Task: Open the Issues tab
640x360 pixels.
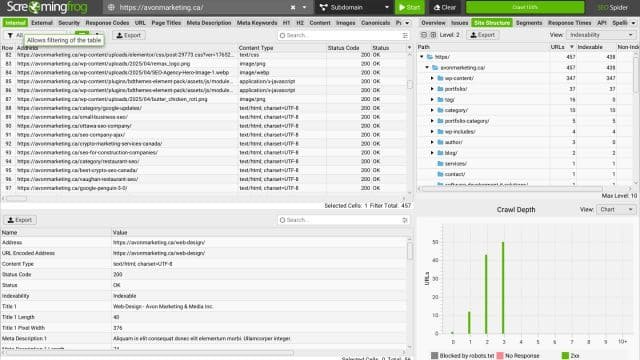Action: [x=460, y=23]
